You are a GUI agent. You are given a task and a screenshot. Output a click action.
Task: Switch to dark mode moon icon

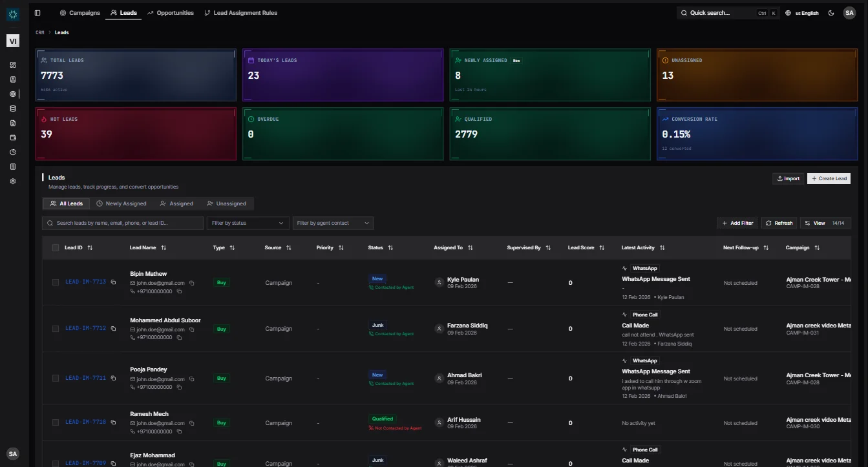[x=831, y=13]
